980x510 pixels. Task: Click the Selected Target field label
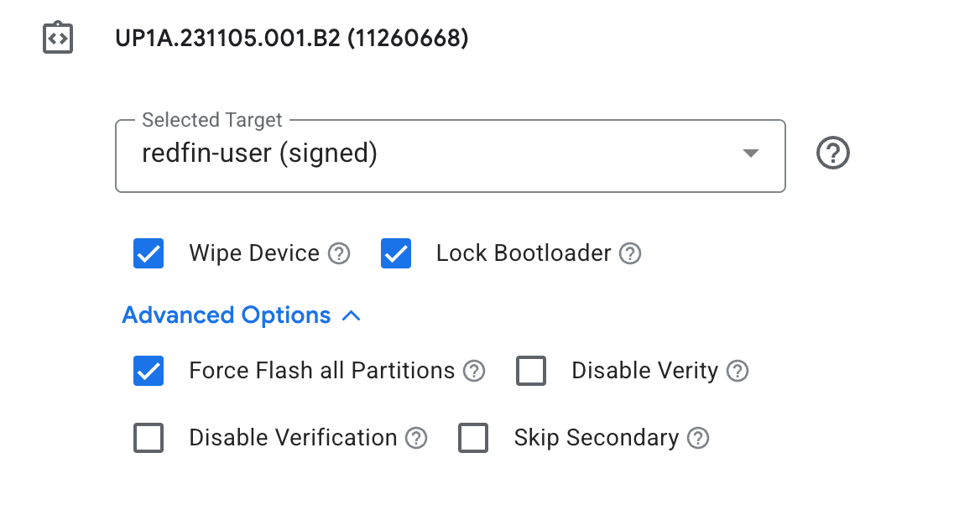[212, 120]
